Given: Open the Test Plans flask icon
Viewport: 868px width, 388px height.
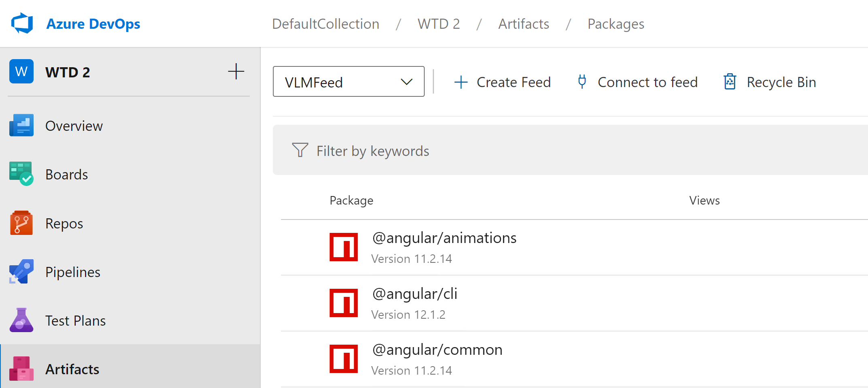Looking at the screenshot, I should click(x=21, y=320).
